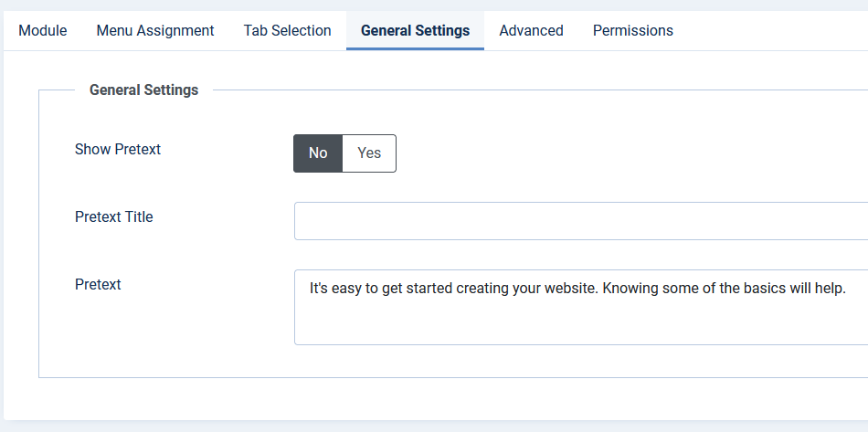The height and width of the screenshot is (432, 868).
Task: Place cursor on the word "basics" in Pretext
Action: (x=765, y=289)
